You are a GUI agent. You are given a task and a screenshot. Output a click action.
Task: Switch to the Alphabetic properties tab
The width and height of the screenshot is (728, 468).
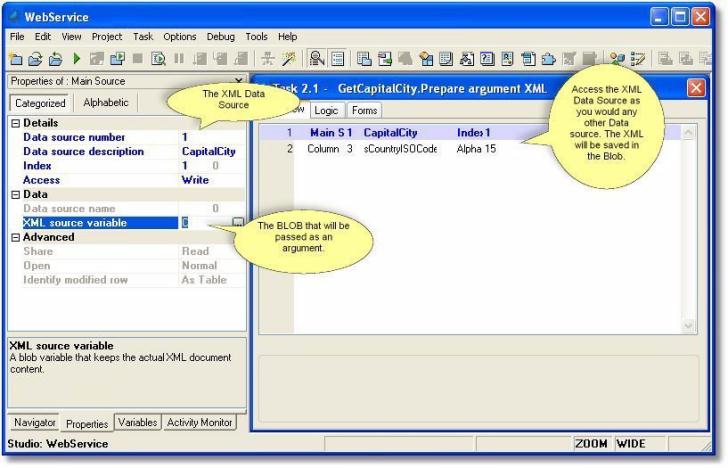click(105, 103)
